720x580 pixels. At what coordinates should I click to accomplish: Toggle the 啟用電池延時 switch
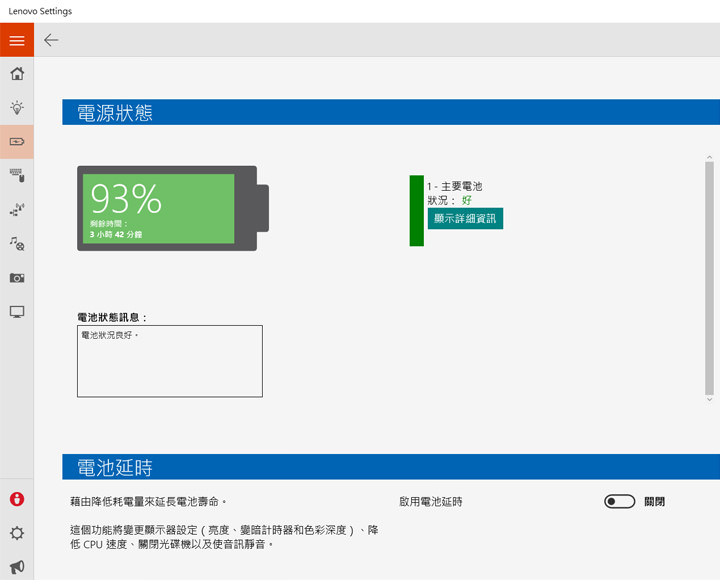619,501
